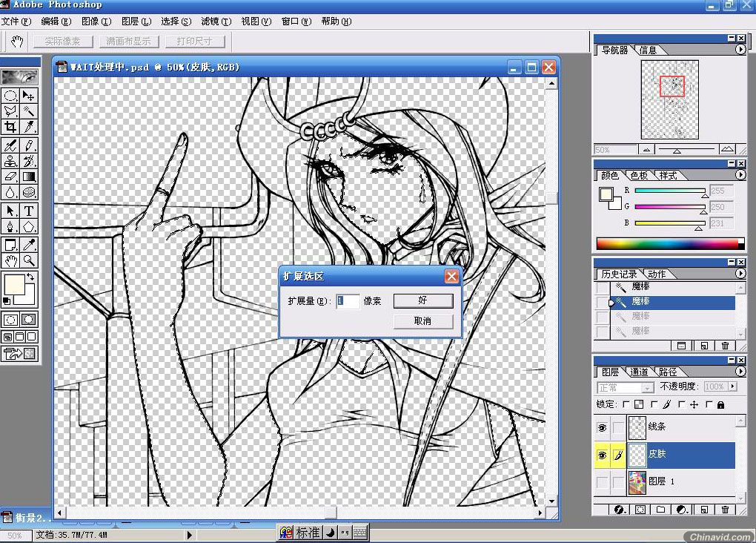Select the Zoom magnifier tool
Viewport: 756px width, 543px height.
click(29, 260)
